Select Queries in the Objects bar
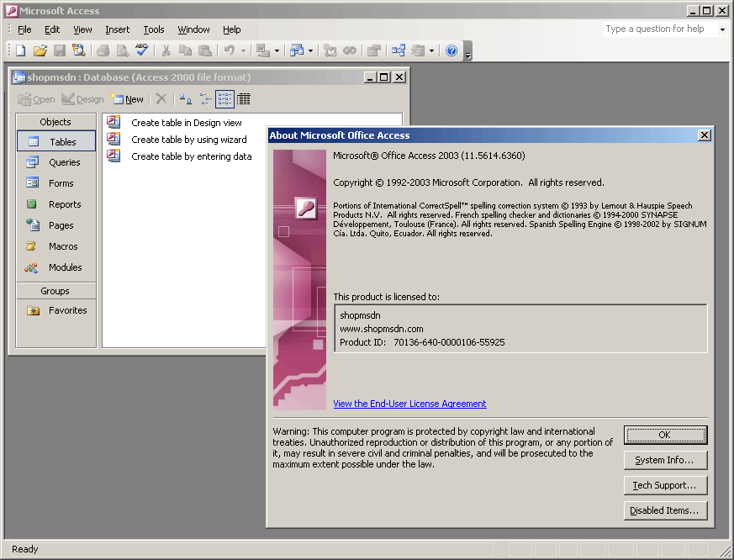The width and height of the screenshot is (734, 560). [55, 162]
